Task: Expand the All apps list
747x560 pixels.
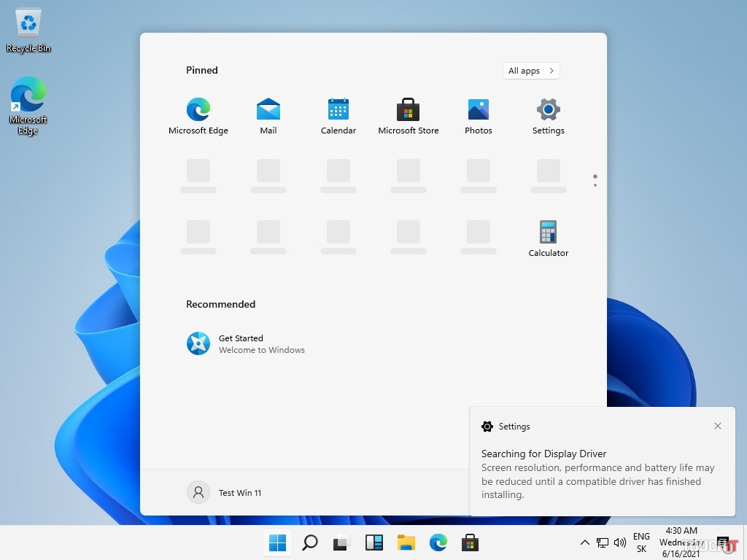Action: coord(531,71)
